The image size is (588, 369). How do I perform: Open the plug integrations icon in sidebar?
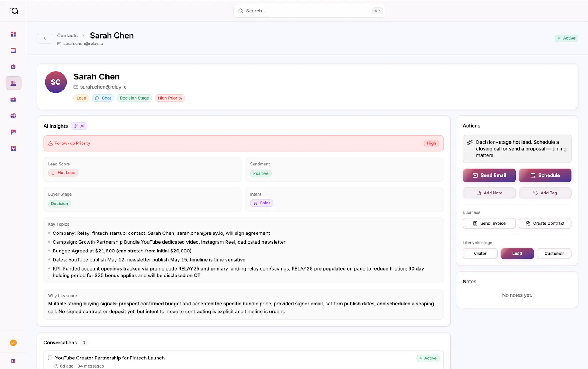(x=13, y=148)
